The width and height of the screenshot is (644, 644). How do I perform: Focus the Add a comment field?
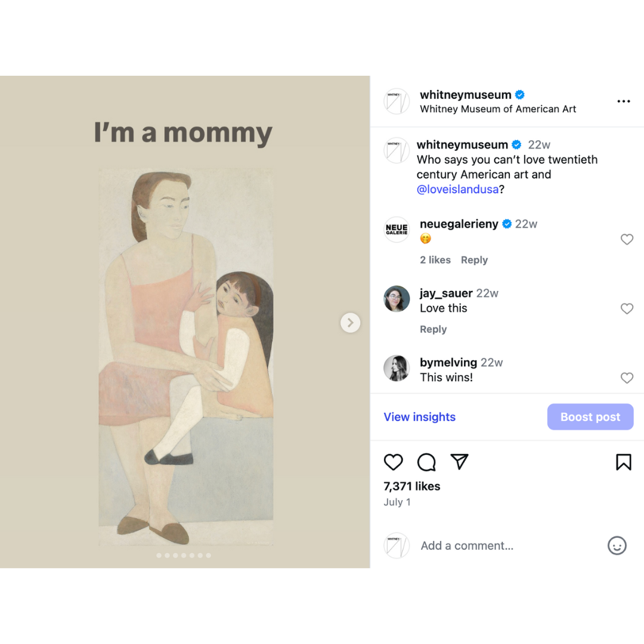(467, 546)
